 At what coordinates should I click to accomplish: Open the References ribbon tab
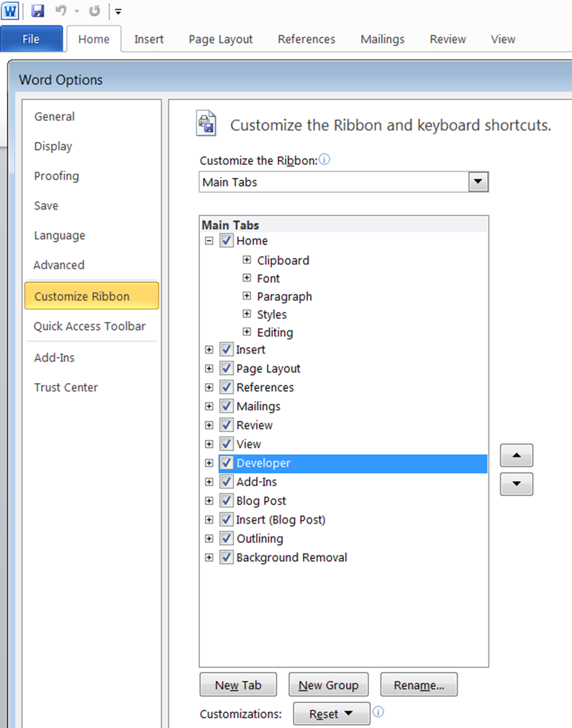click(x=307, y=39)
